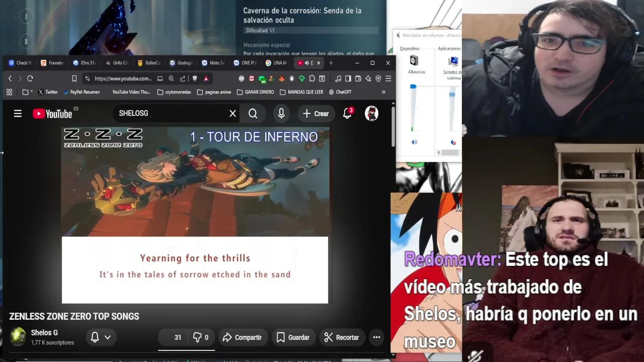Switch to the 05m 31s browser tab

click(85, 63)
